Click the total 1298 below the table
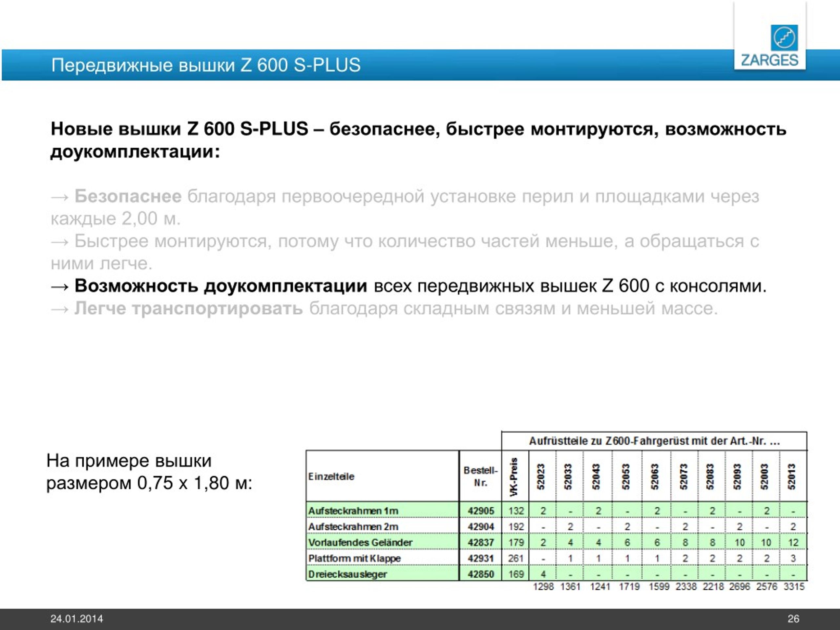Image resolution: width=840 pixels, height=630 pixels. click(x=543, y=587)
